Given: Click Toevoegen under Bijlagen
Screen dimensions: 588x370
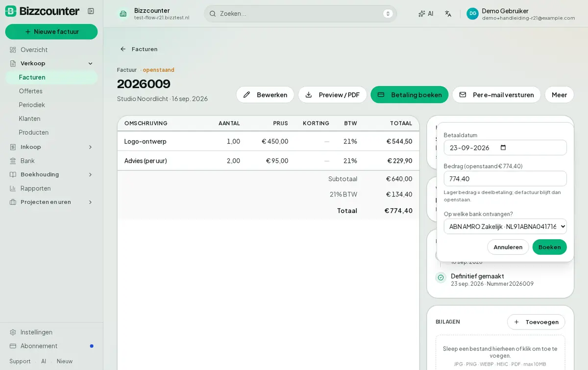Looking at the screenshot, I should pos(536,322).
